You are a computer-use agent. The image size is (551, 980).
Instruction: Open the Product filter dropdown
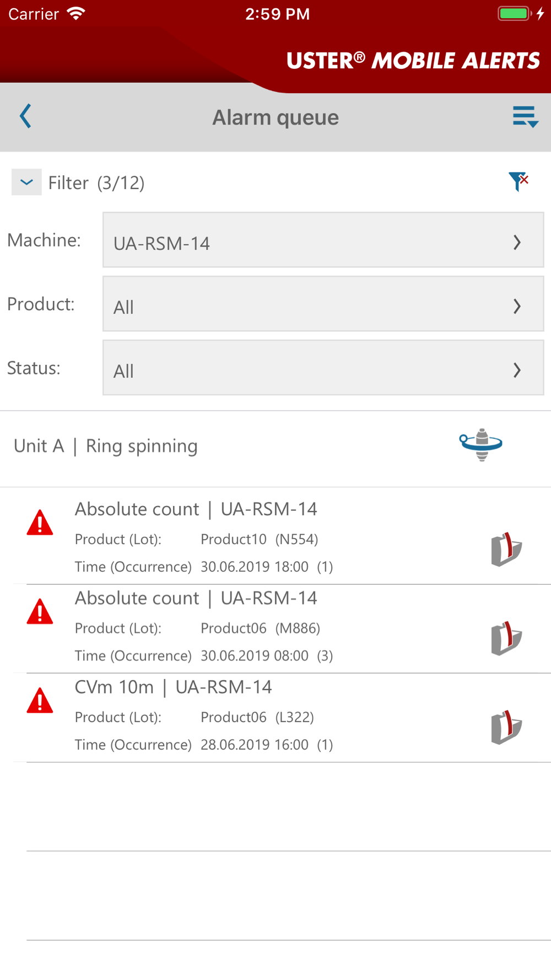[x=323, y=304]
